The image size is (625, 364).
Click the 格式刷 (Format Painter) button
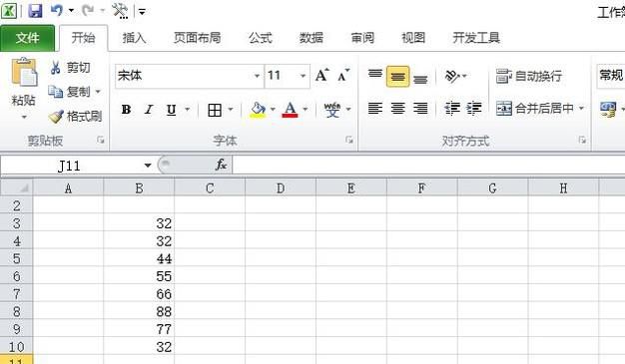click(75, 117)
